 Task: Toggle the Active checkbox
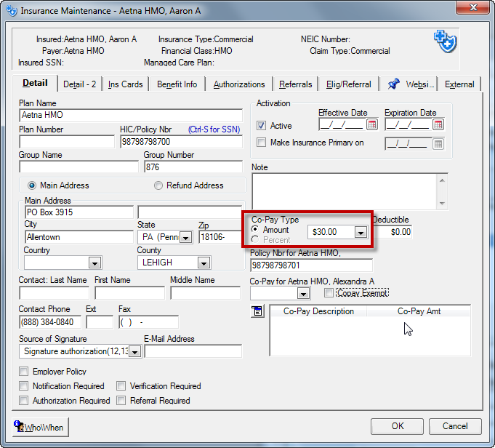pos(261,125)
